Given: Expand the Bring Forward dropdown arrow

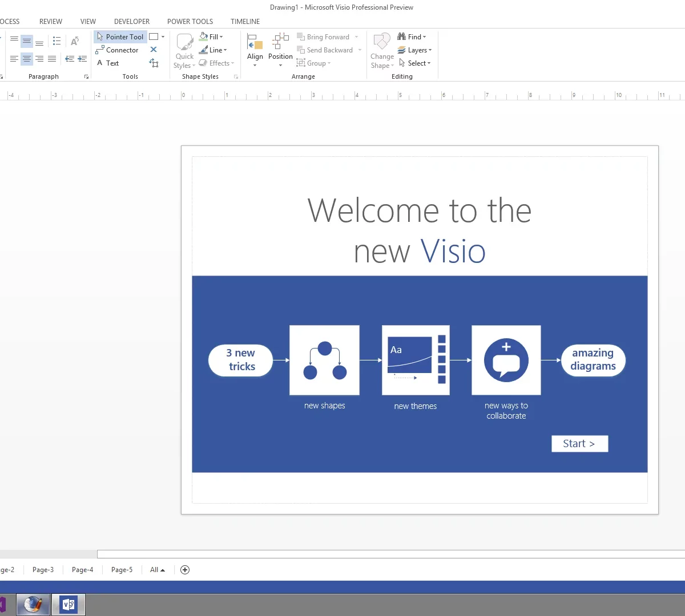Looking at the screenshot, I should tap(357, 37).
